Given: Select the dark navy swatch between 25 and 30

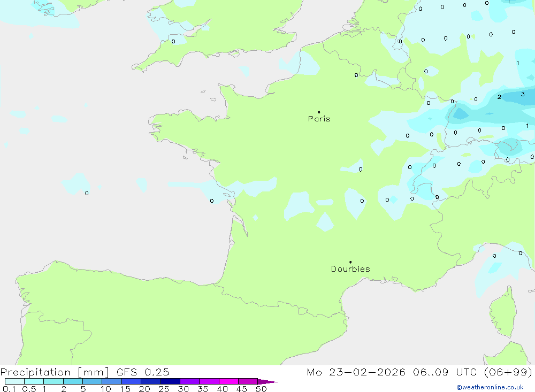Looking at the screenshot, I should (170, 381).
